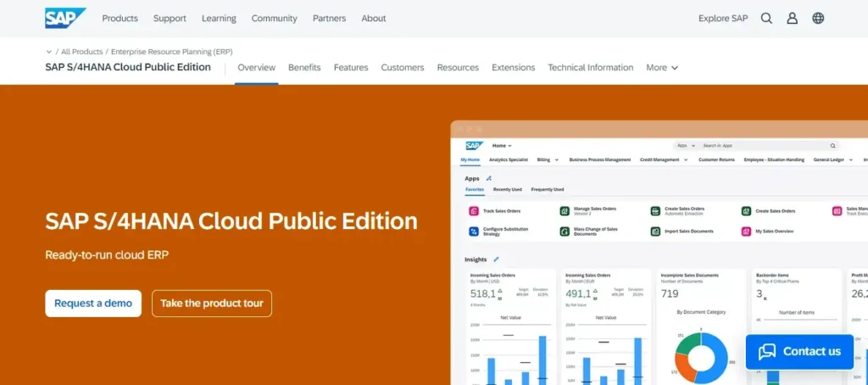Open the user account profile icon
Image resolution: width=868 pixels, height=385 pixels.
click(793, 19)
